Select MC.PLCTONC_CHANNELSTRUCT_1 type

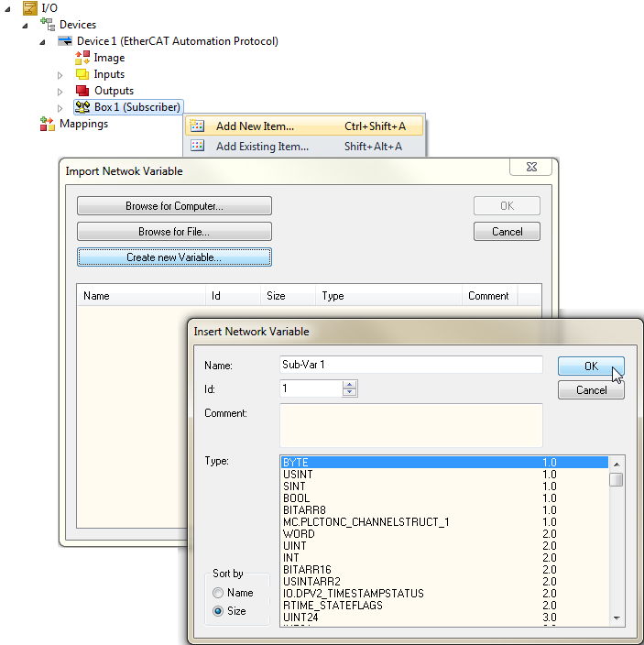point(444,522)
